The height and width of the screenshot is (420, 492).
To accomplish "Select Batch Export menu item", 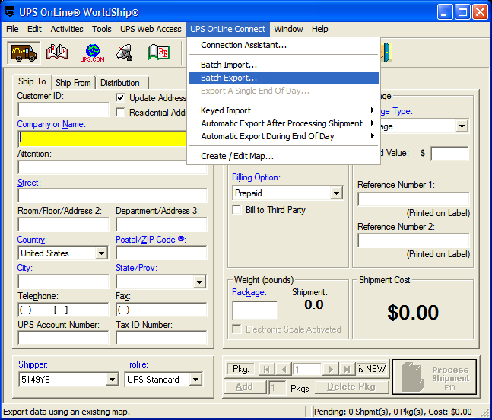I will (x=283, y=78).
